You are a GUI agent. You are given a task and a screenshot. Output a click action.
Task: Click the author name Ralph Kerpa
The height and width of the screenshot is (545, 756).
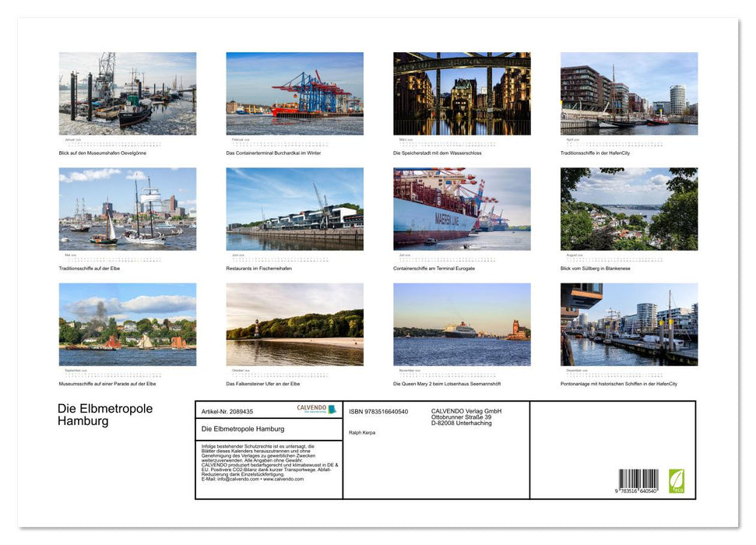click(x=362, y=433)
